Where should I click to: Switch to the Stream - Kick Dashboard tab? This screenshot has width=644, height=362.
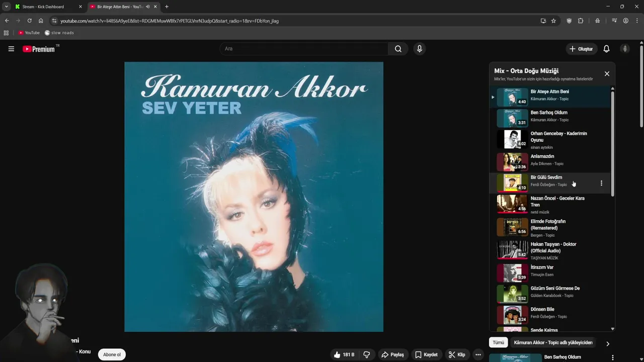click(44, 7)
